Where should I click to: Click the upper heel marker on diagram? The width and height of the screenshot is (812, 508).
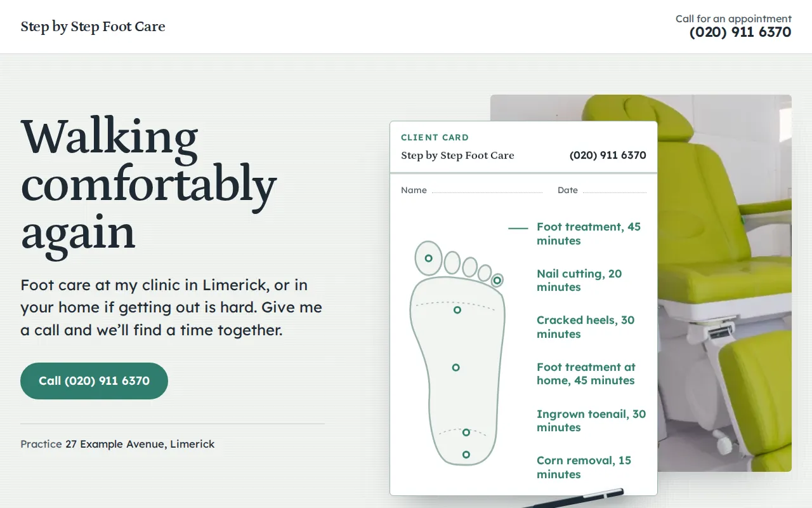tap(466, 432)
